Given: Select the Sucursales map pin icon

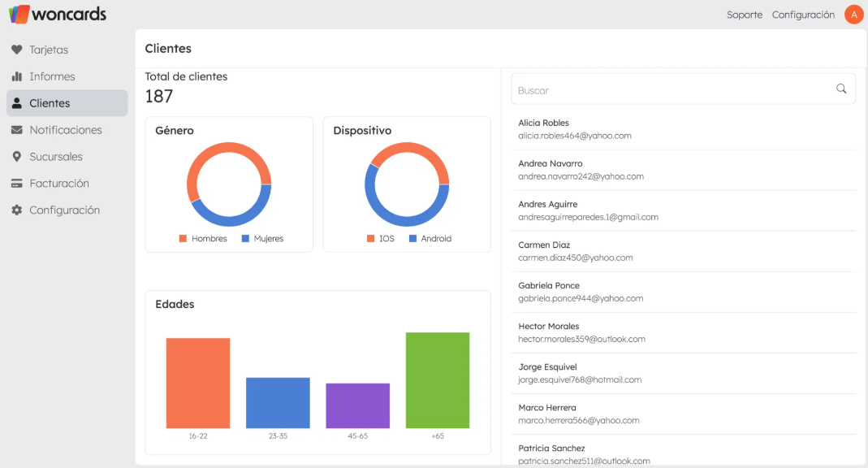Looking at the screenshot, I should pos(16,156).
